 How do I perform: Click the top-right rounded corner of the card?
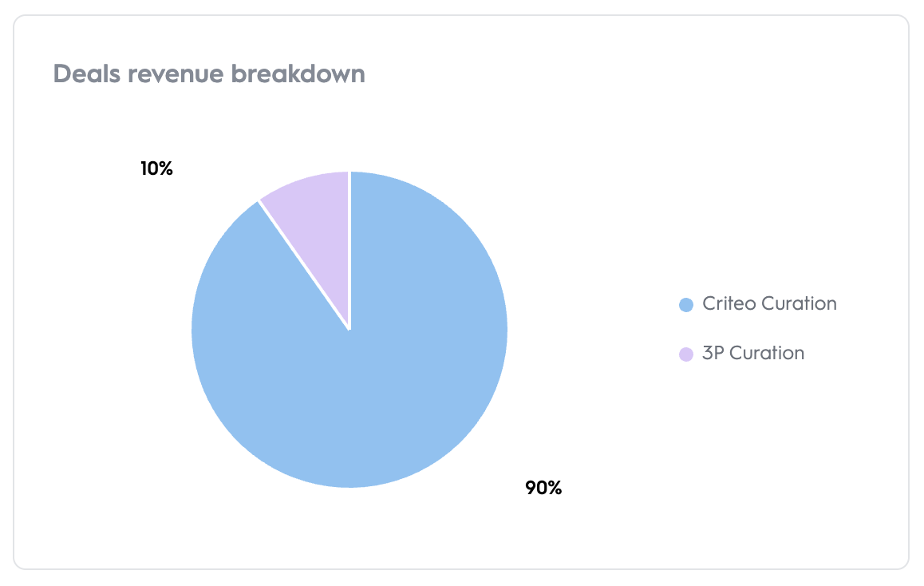[x=901, y=23]
